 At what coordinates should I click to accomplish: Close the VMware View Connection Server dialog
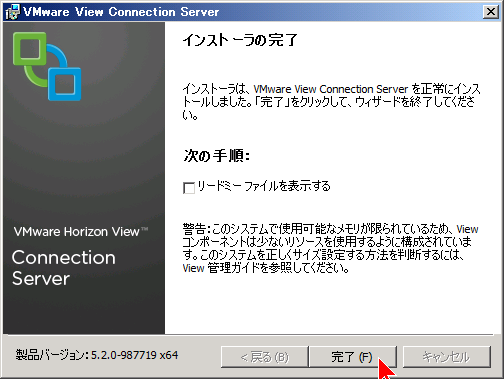coord(491,12)
